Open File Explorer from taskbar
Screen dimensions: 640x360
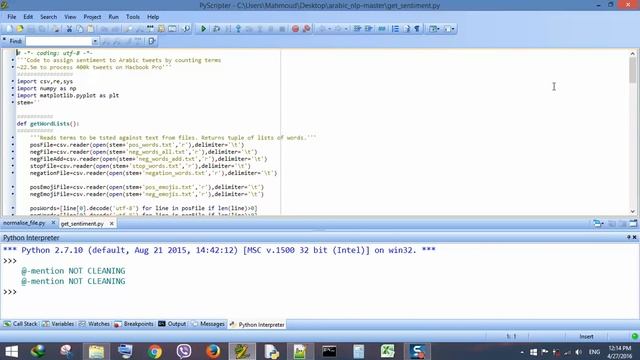coord(96,351)
